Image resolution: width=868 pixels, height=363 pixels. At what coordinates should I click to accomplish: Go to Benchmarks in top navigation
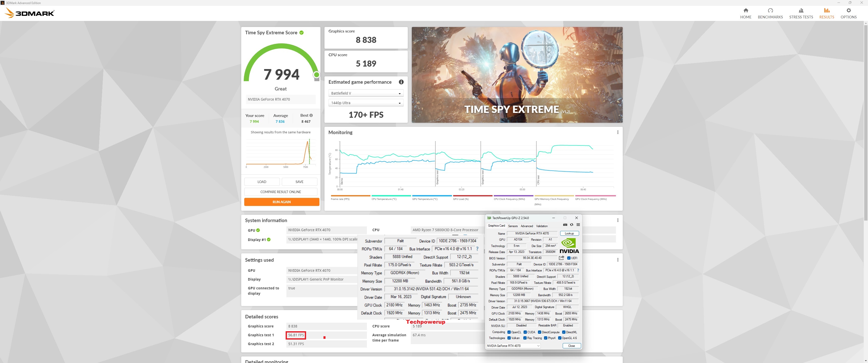(770, 13)
